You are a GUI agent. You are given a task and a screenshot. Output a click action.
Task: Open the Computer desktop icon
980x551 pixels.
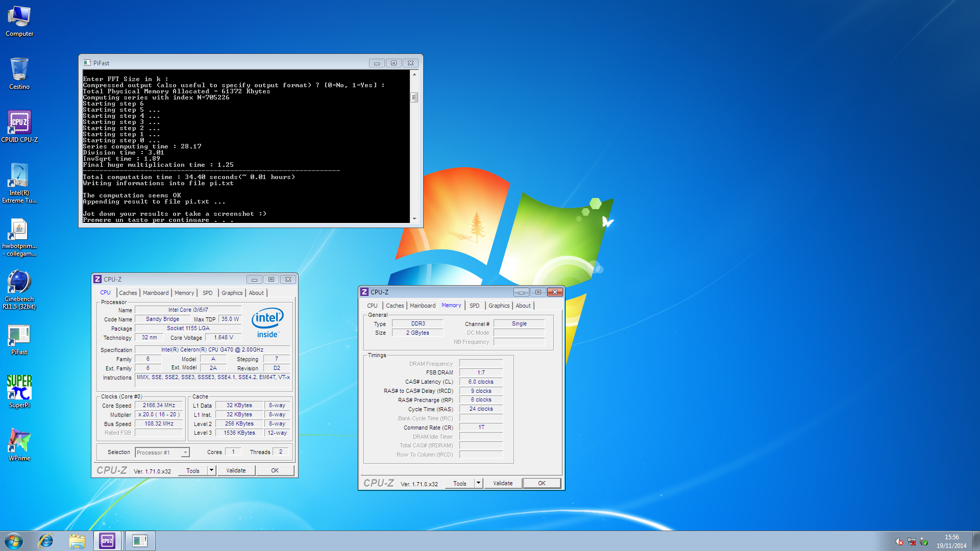point(19,21)
